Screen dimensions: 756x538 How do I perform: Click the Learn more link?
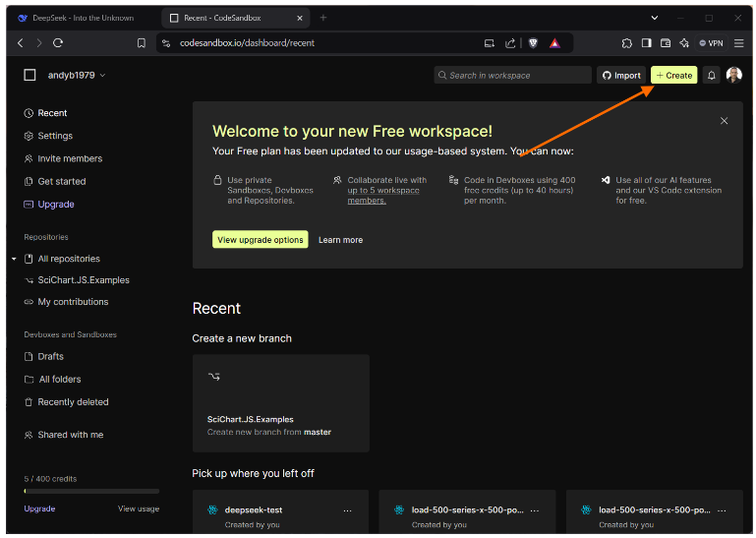click(340, 240)
